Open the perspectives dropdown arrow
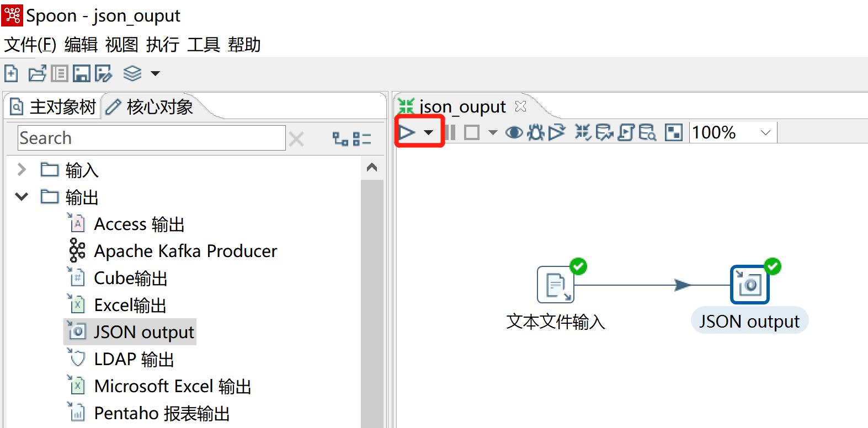 coord(156,73)
